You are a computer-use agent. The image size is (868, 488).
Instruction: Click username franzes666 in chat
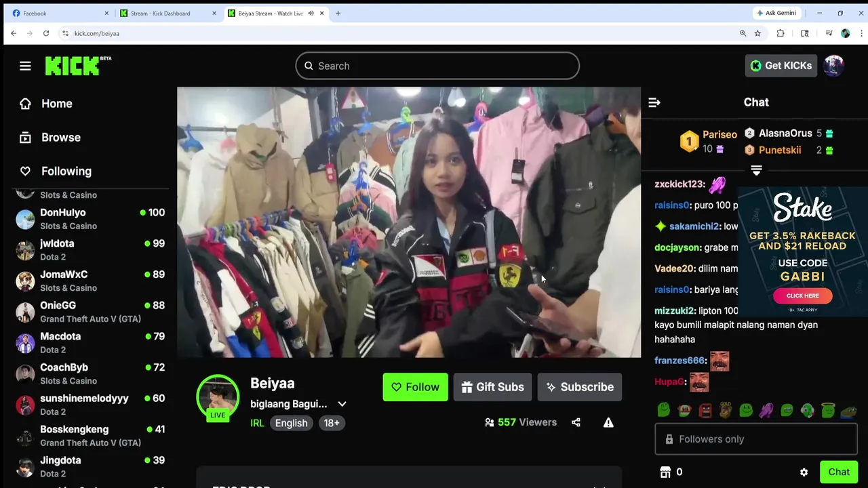point(680,361)
